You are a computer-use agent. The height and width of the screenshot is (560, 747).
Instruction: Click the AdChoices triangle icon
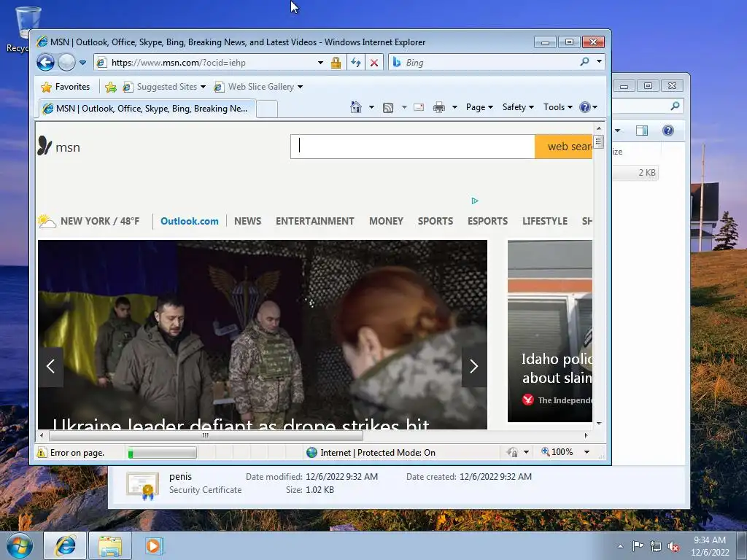click(x=475, y=201)
